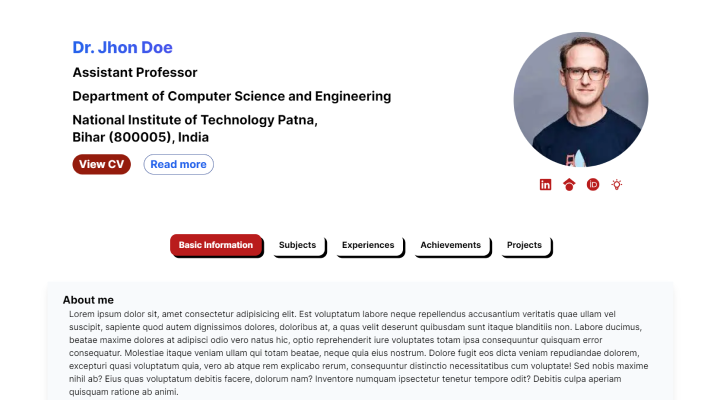Click the About me heading
The image size is (720, 400).
pyautogui.click(x=88, y=300)
